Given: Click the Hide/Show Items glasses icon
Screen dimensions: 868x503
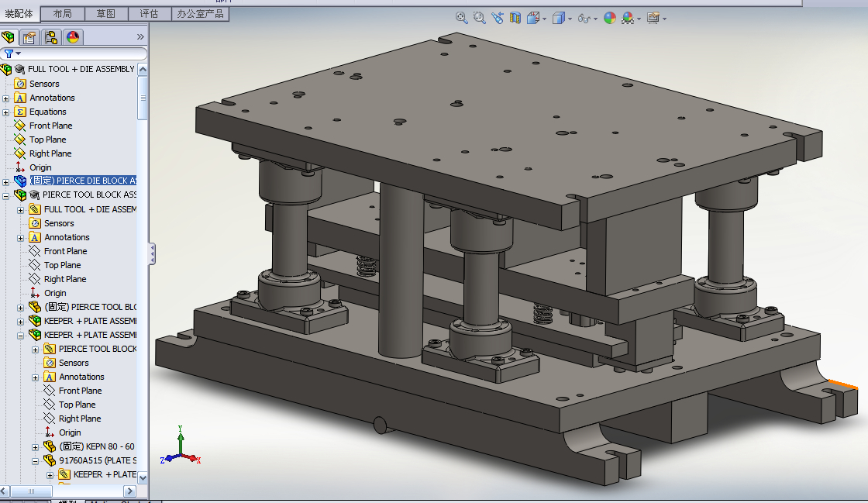Looking at the screenshot, I should [584, 19].
